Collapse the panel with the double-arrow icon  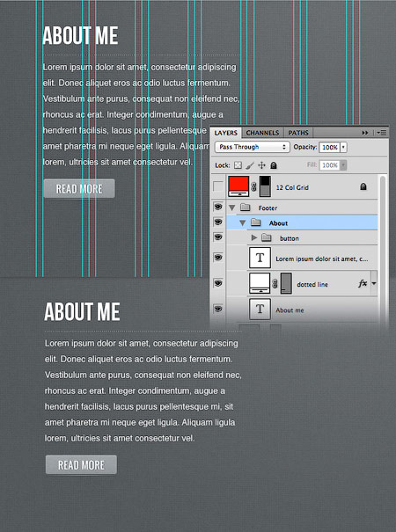point(365,133)
